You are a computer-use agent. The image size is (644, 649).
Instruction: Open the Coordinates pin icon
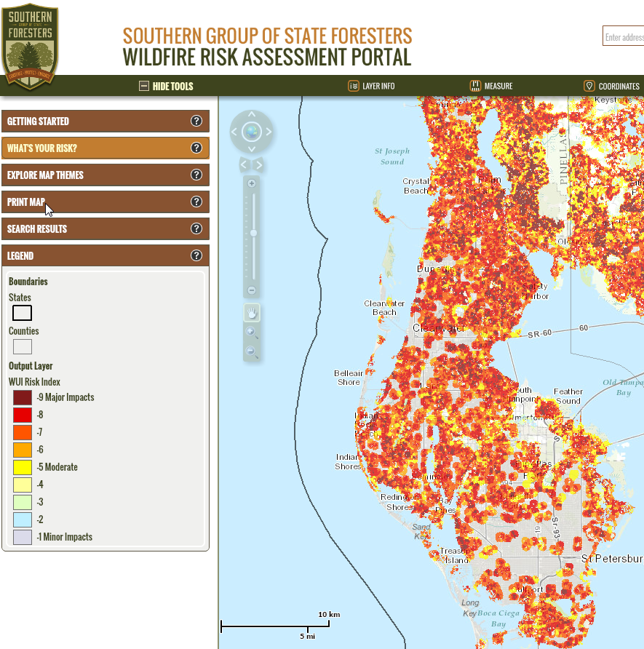tap(589, 86)
